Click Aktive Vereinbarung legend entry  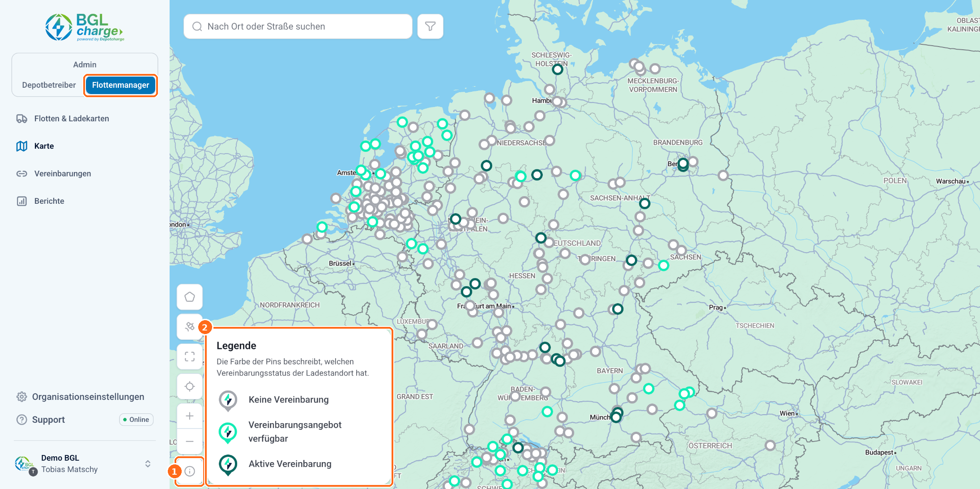tap(290, 464)
